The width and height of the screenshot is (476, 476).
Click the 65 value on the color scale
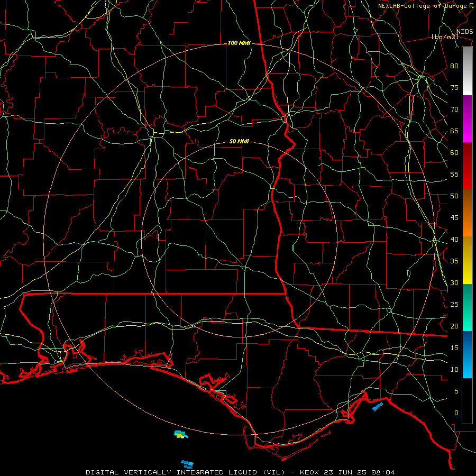click(x=454, y=131)
